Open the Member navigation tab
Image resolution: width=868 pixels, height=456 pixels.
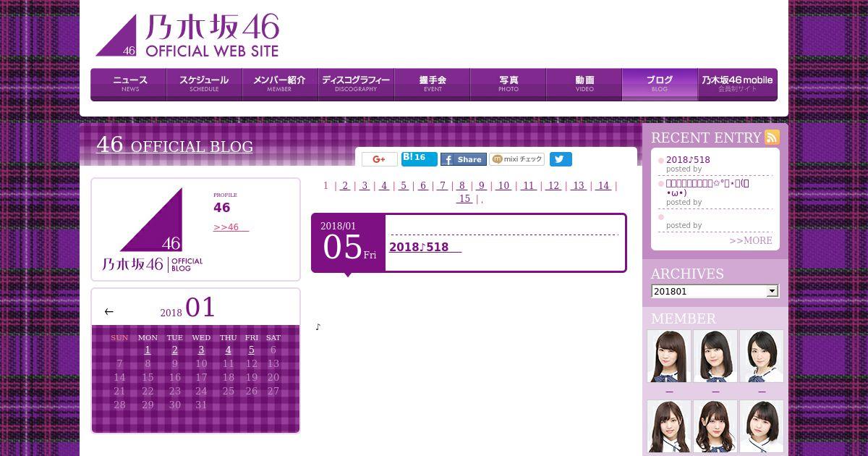point(280,84)
